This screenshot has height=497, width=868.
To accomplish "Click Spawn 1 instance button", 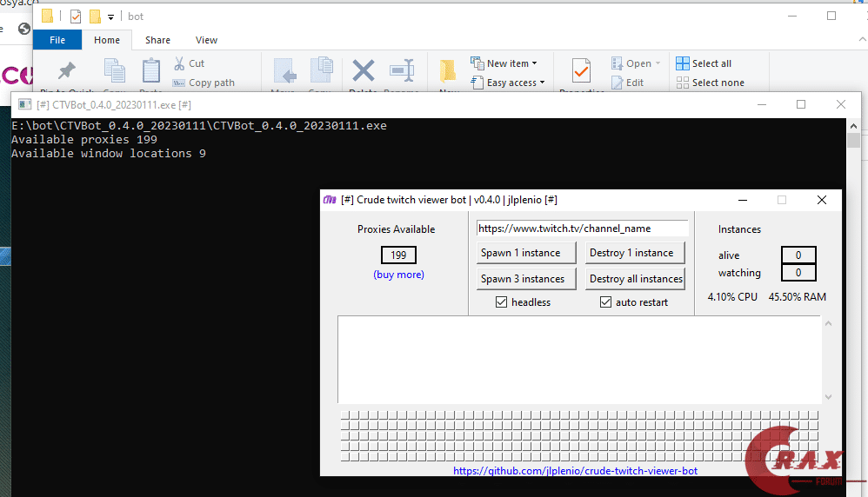I will coord(526,253).
